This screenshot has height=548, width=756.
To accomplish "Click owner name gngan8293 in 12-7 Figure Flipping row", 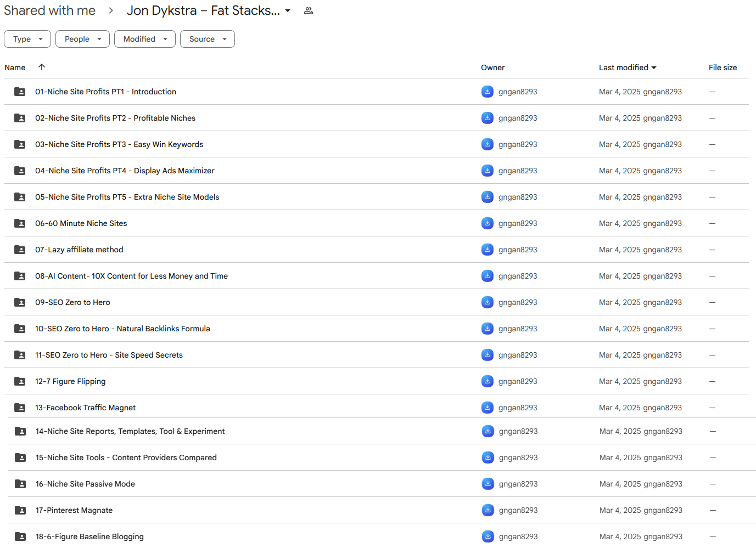I will click(x=518, y=381).
